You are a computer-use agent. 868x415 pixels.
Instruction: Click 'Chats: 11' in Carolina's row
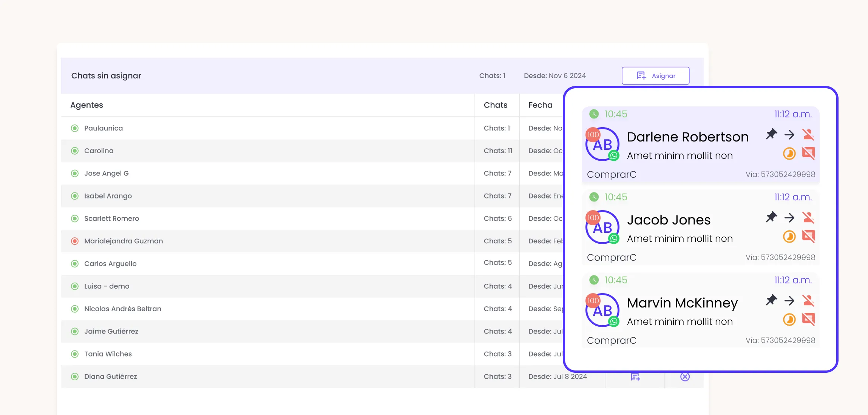pos(498,151)
